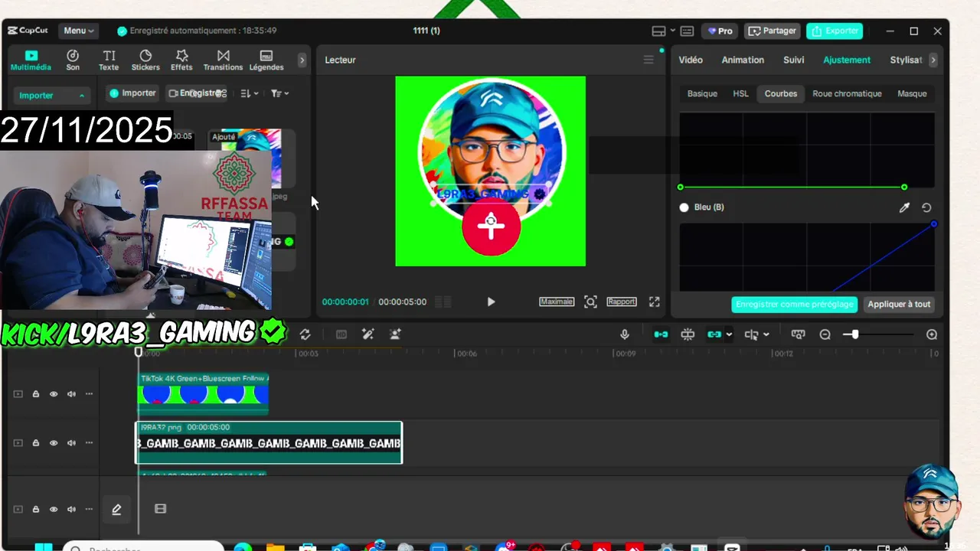Switch to the Vidéo tab
980x551 pixels.
click(x=691, y=60)
